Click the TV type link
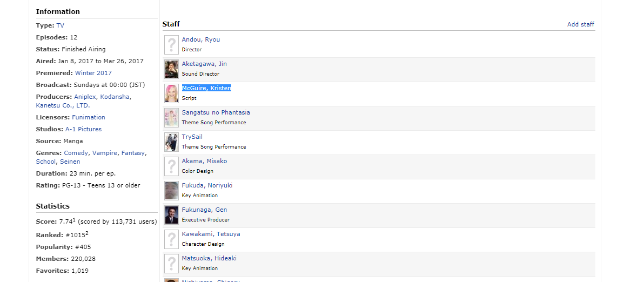Image resolution: width=644 pixels, height=282 pixels. point(61,25)
